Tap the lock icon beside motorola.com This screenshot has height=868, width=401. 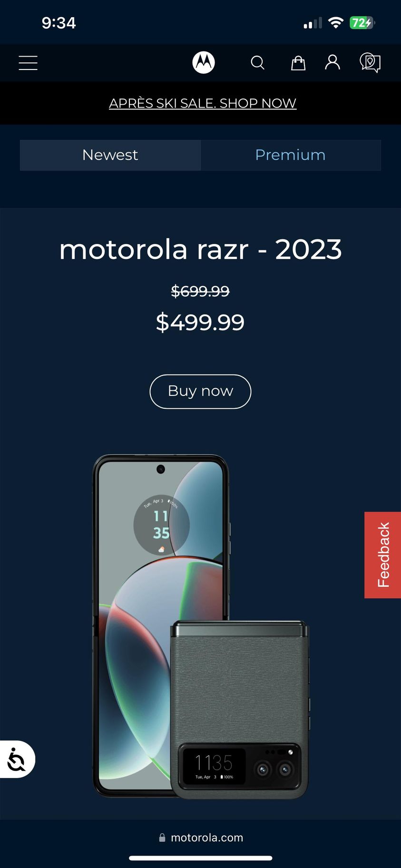click(x=162, y=838)
